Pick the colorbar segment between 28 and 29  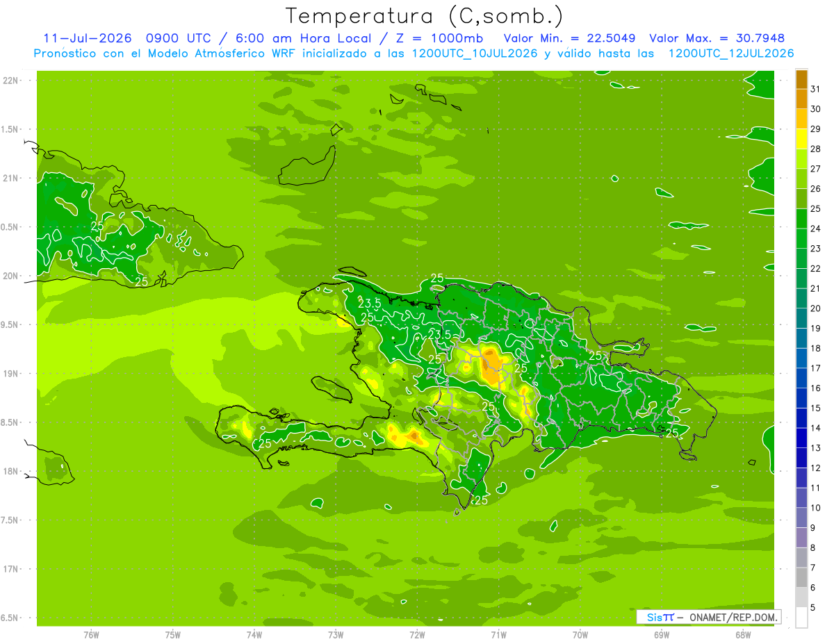click(x=801, y=139)
